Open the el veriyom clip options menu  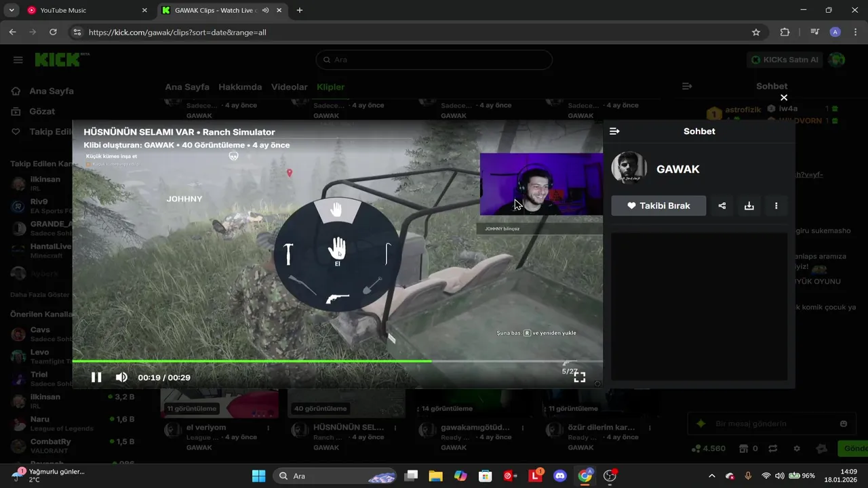click(x=269, y=428)
